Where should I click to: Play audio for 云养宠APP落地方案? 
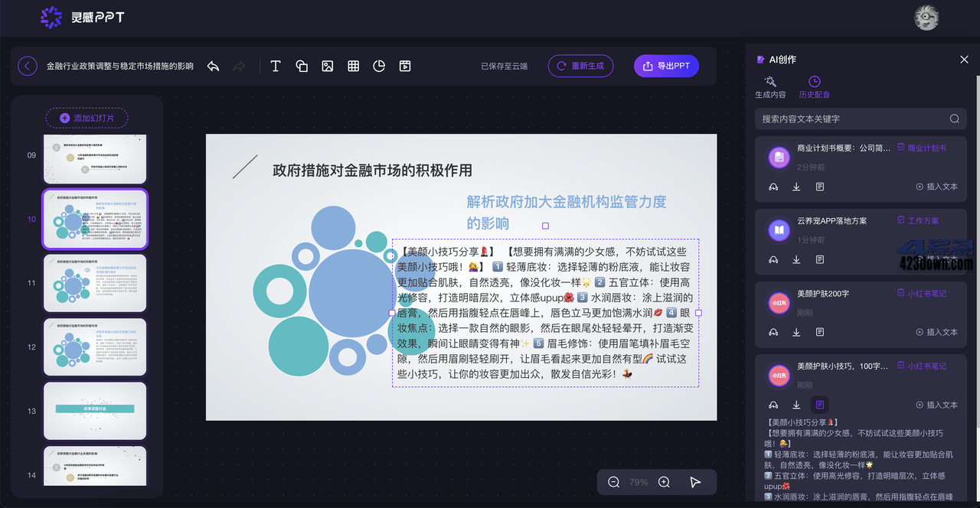pyautogui.click(x=774, y=259)
